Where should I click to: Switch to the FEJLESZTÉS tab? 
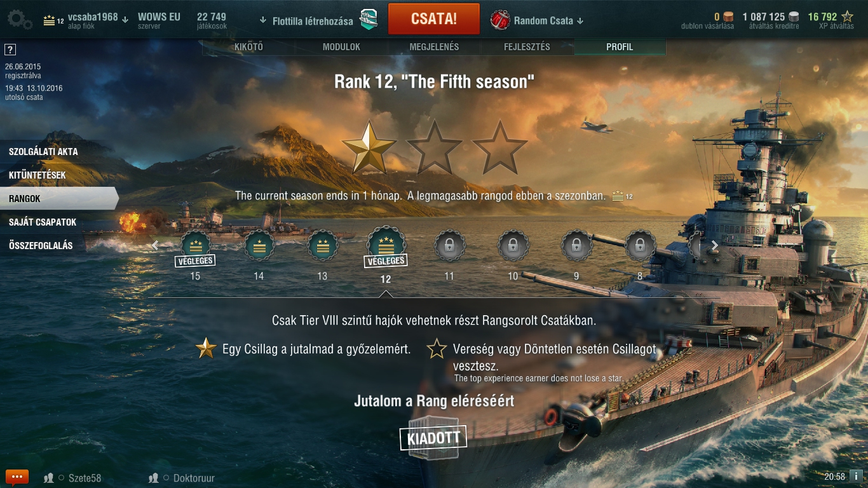pyautogui.click(x=527, y=47)
